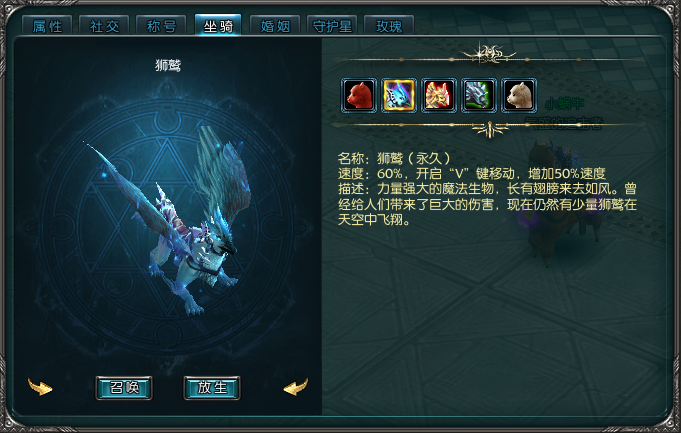Choose the green-glow steel beast mount icon
681x433 pixels.
479,96
